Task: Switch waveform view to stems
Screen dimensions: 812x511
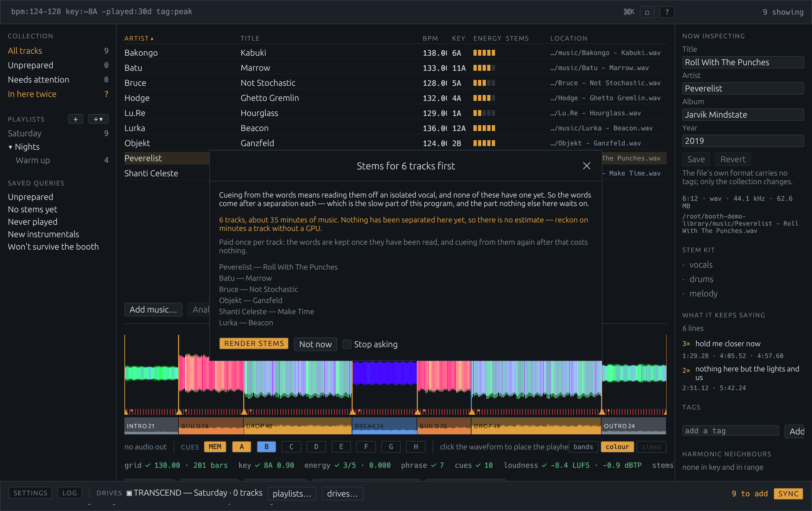Action: [651, 446]
